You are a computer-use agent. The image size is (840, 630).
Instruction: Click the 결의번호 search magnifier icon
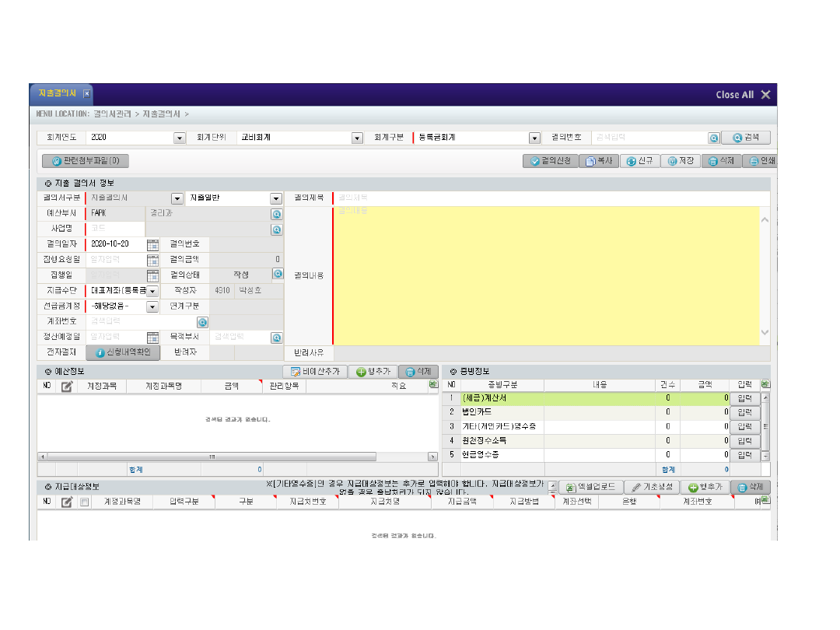coord(713,138)
